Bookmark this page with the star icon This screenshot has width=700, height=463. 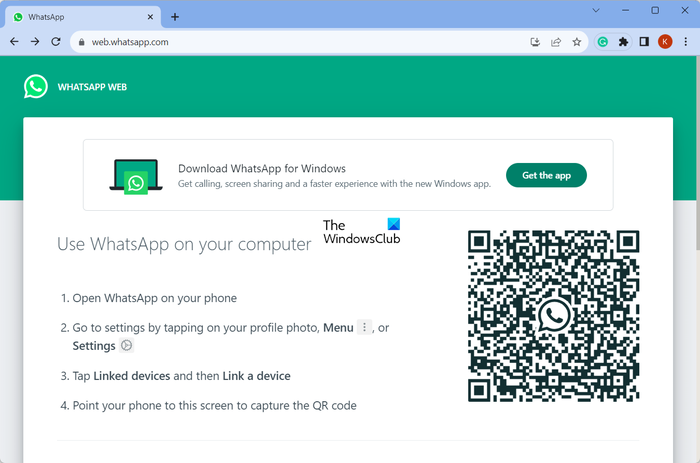click(577, 42)
